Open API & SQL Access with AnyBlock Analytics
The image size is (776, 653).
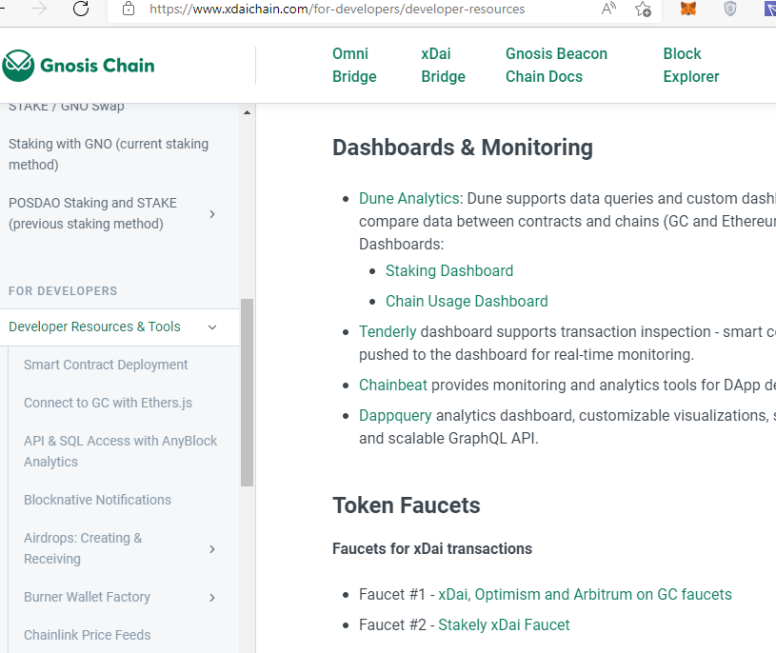click(x=120, y=451)
